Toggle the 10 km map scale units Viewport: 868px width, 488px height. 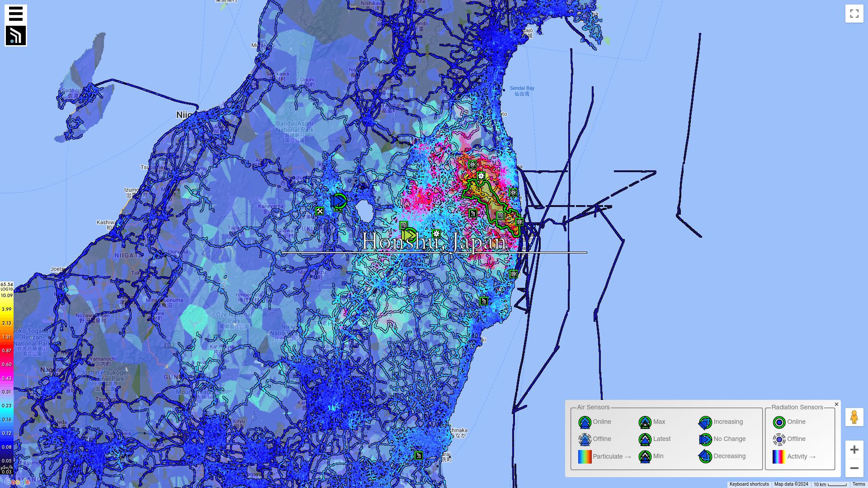pos(830,484)
